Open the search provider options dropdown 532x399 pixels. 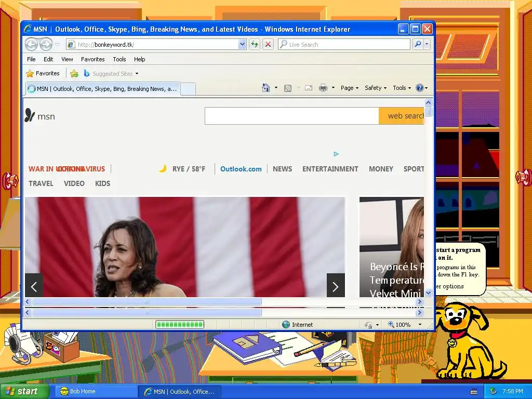pos(427,45)
